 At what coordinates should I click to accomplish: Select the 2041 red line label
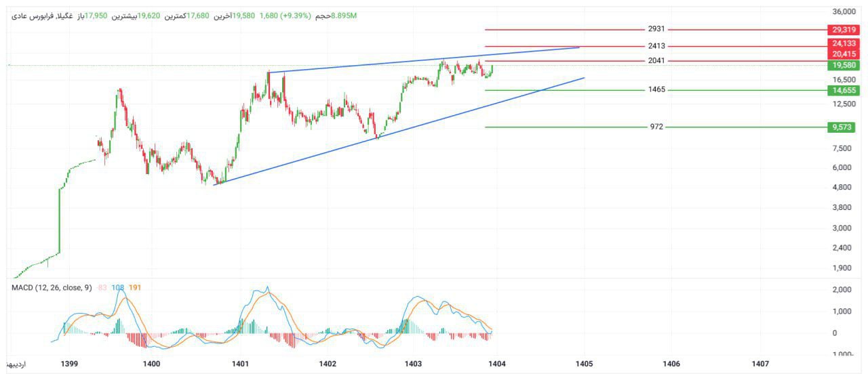tap(656, 61)
